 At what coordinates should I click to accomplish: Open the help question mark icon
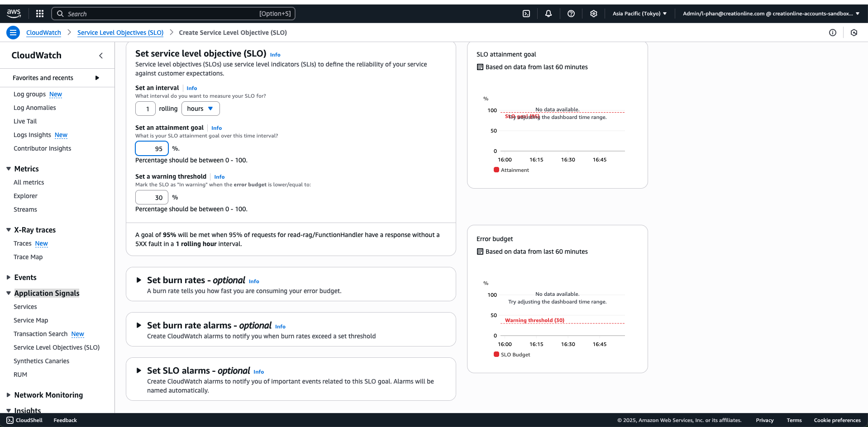(571, 14)
